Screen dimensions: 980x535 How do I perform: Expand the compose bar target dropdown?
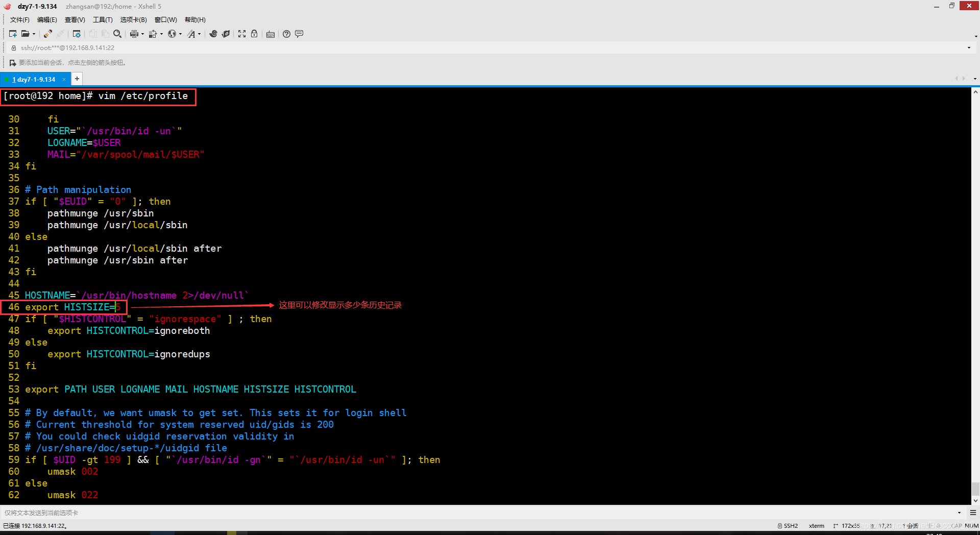pyautogui.click(x=959, y=513)
